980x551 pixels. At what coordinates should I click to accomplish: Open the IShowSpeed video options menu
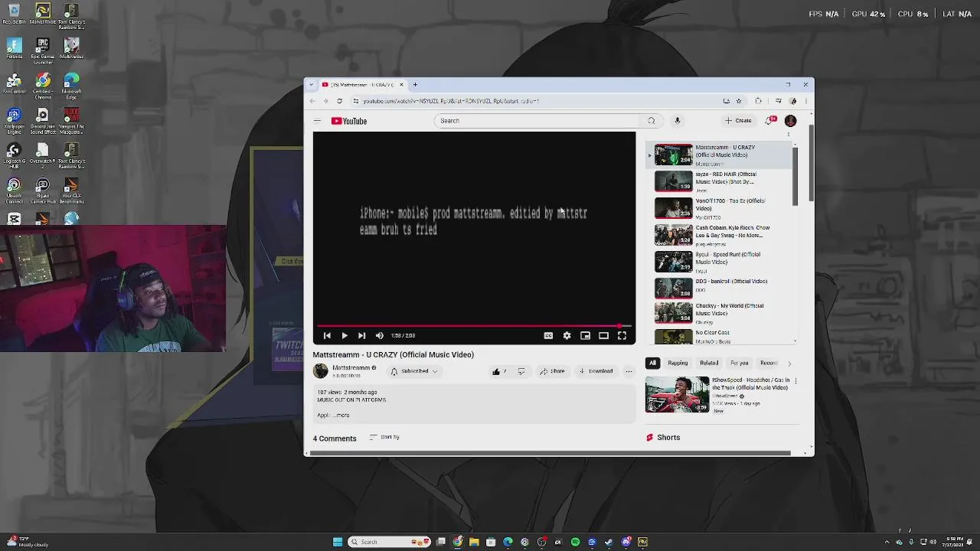pyautogui.click(x=795, y=380)
